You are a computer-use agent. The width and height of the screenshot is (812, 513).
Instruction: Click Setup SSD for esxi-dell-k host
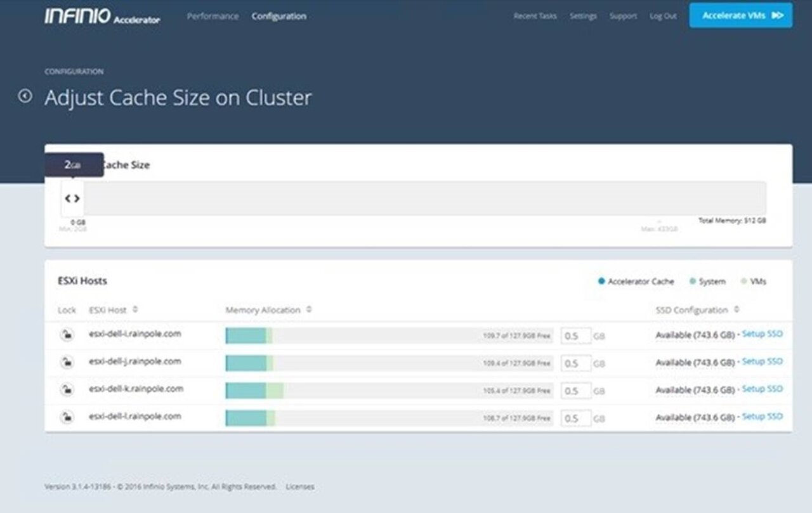[x=763, y=389]
